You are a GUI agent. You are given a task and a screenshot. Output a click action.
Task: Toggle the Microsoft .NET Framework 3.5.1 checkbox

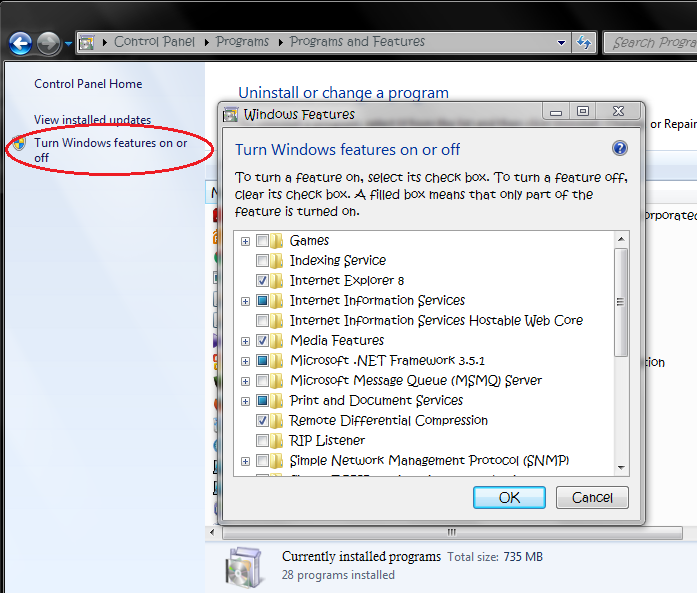(262, 361)
